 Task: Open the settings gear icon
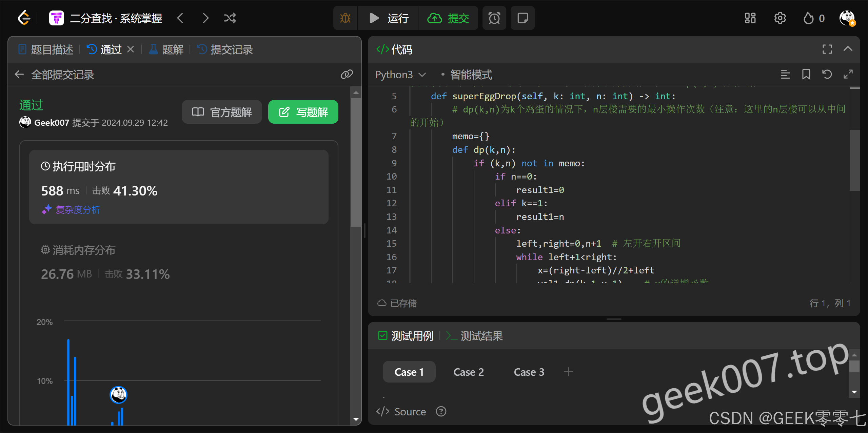780,18
